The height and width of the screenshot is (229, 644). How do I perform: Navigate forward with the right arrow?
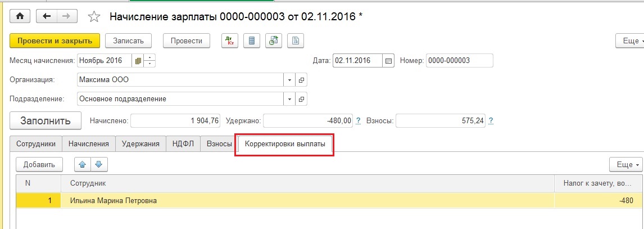pyautogui.click(x=66, y=16)
